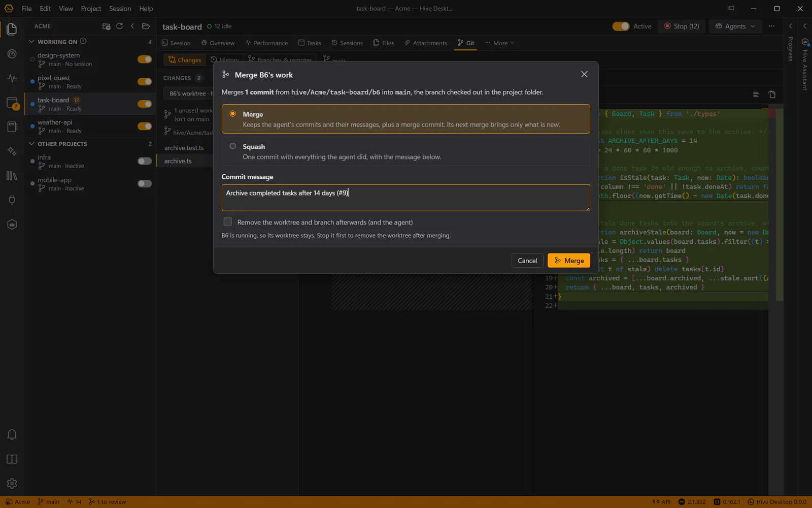Open the settings gear icon
The image size is (812, 508).
pos(12,484)
